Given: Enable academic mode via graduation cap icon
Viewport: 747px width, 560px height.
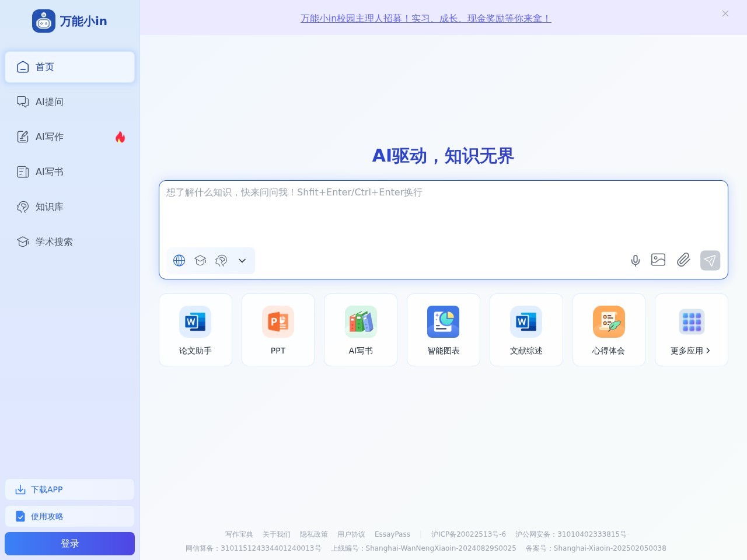Looking at the screenshot, I should (200, 260).
